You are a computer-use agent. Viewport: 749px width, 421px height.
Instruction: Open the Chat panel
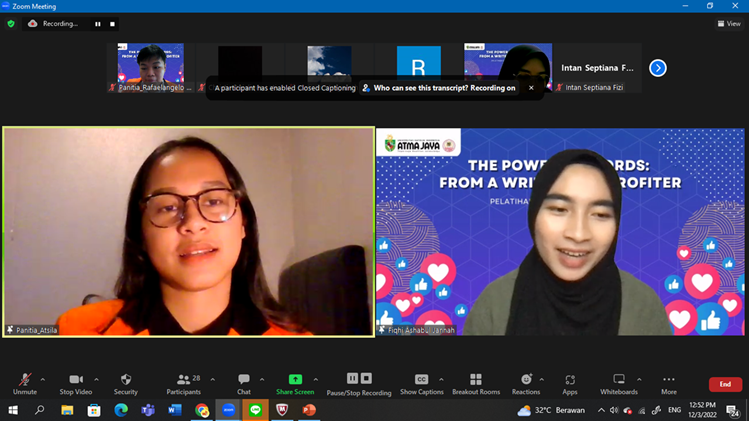243,383
